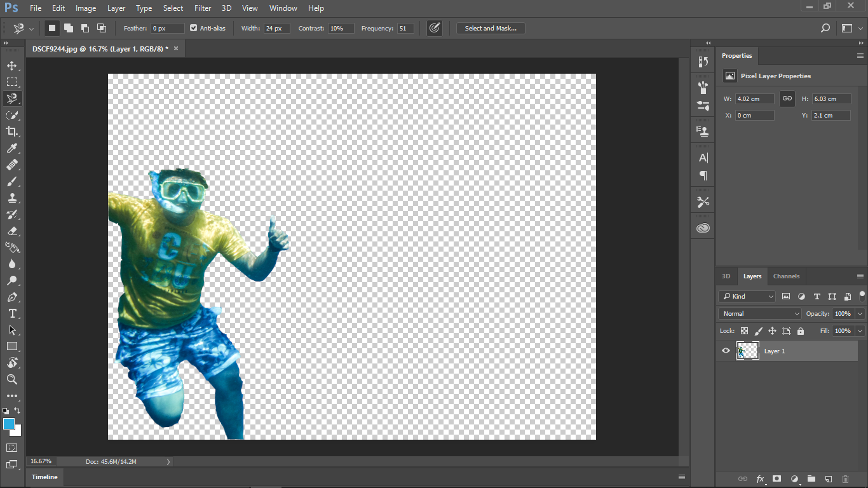The height and width of the screenshot is (488, 868).
Task: Select the Rectangle shape tool
Action: pyautogui.click(x=12, y=346)
